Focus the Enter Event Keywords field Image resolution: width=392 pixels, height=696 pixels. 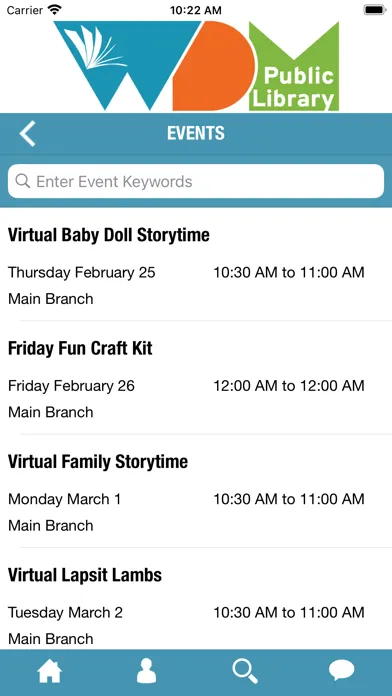[x=196, y=181]
